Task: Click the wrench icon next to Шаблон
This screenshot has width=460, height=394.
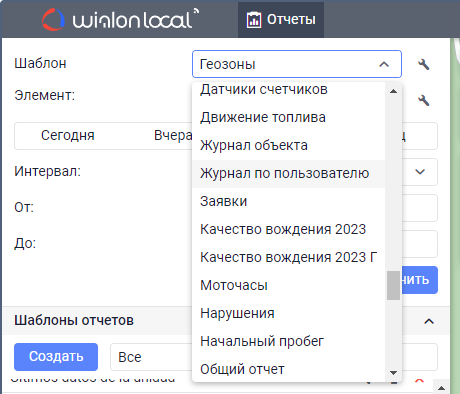Action: pyautogui.click(x=424, y=64)
